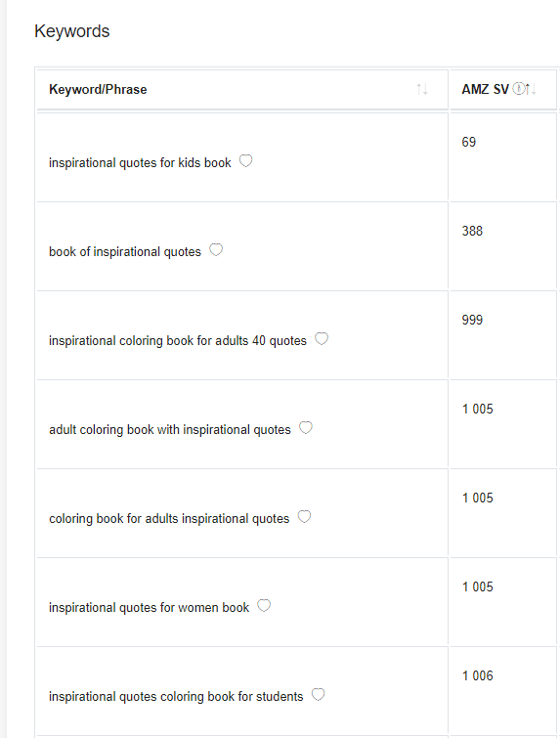
Task: Open the AMZ SV info icon
Action: pos(518,89)
